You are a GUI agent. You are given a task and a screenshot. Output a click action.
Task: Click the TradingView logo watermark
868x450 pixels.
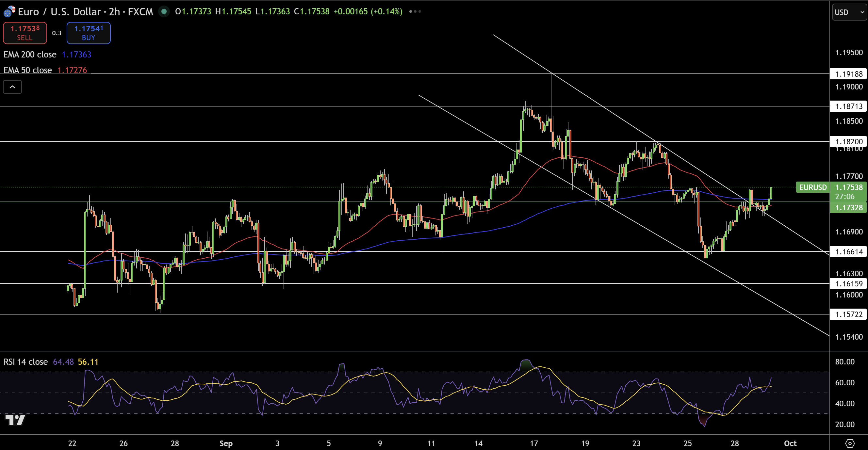point(15,420)
